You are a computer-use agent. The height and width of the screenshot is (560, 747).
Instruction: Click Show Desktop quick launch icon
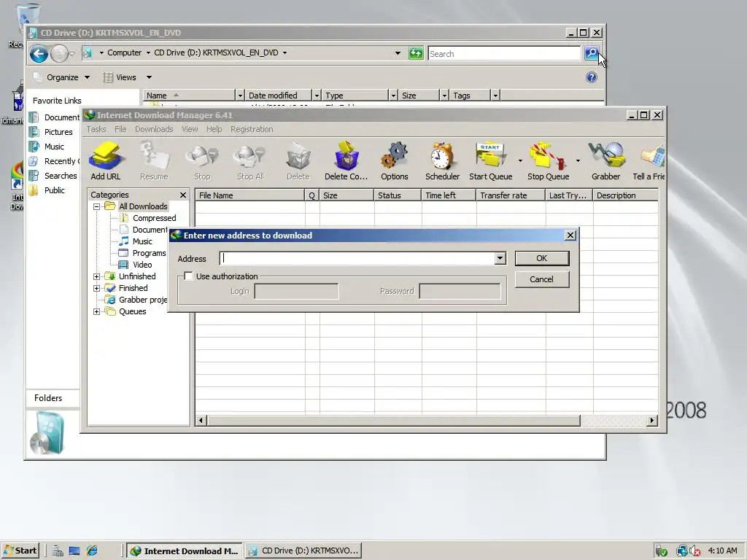tap(74, 551)
